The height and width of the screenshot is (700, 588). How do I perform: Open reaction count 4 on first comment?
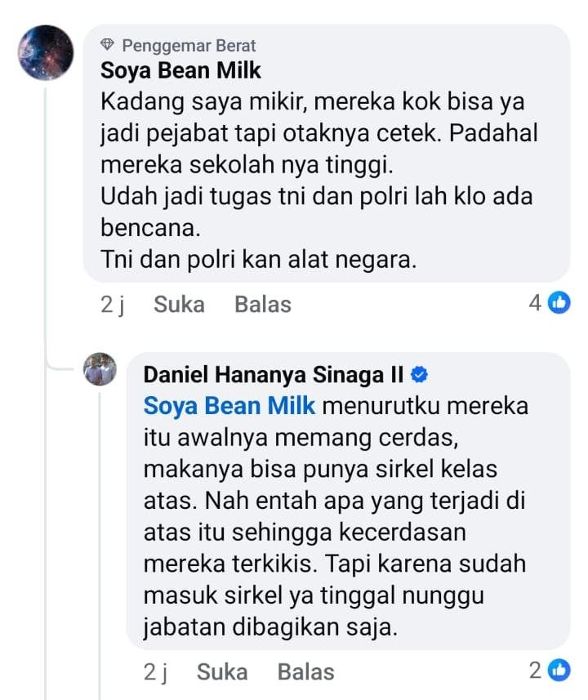click(535, 304)
